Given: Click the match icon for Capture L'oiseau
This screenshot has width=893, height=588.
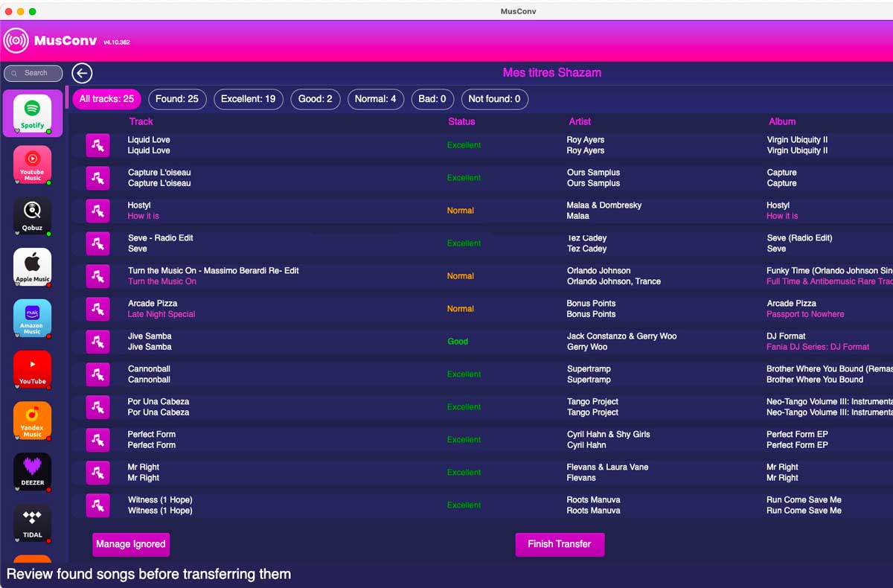Looking at the screenshot, I should [x=97, y=178].
